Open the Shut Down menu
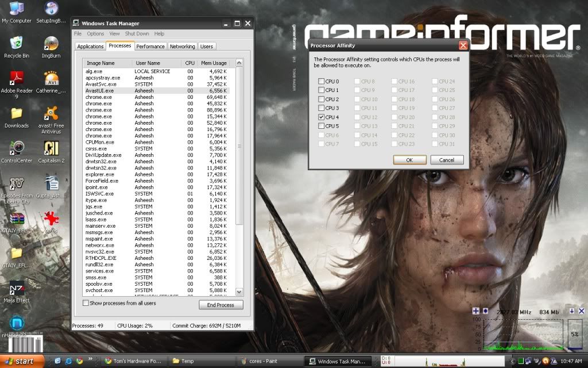 coord(137,33)
